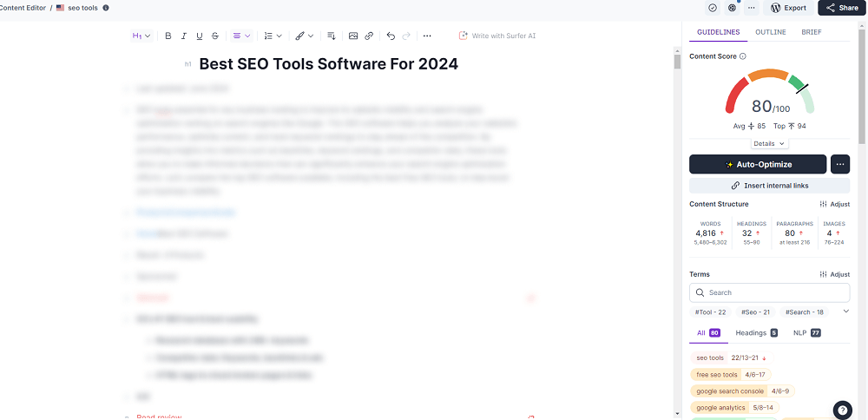Expand the term tag filters chevron
The image size is (868, 420).
(845, 312)
